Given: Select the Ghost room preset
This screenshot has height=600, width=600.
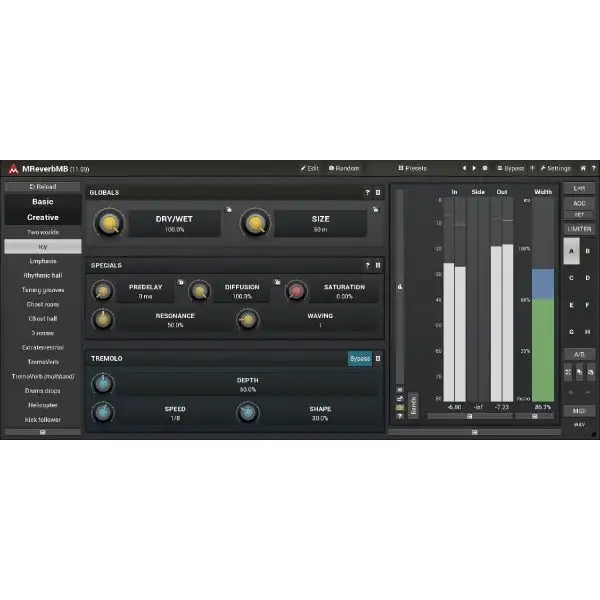Looking at the screenshot, I should click(x=43, y=304).
